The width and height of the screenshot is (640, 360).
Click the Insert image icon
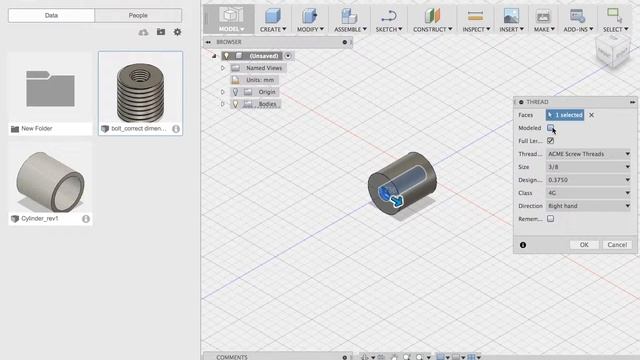coord(511,16)
